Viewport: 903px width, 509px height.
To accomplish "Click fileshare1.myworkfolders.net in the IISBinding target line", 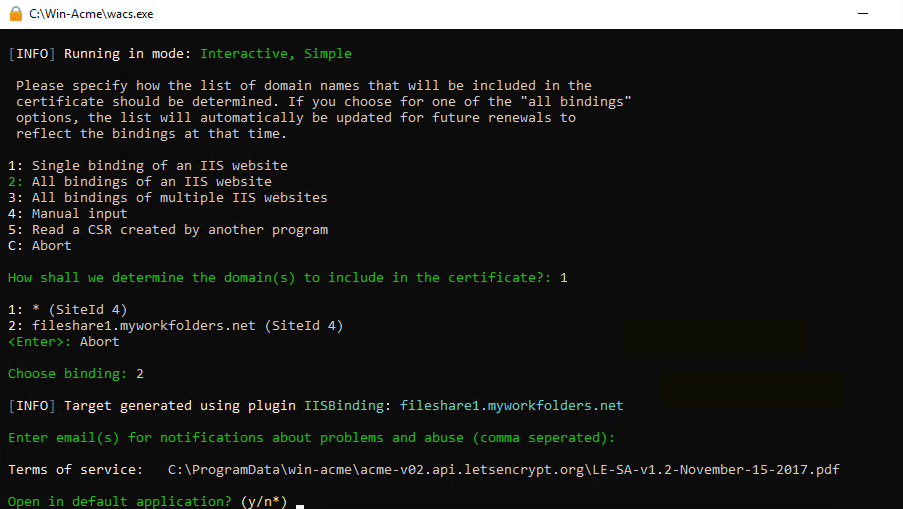I will (511, 406).
